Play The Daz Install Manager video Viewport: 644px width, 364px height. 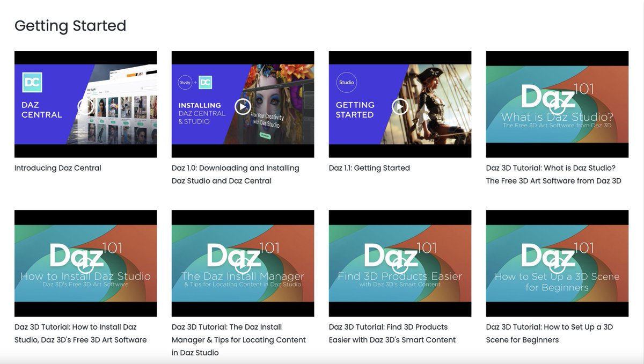click(243, 265)
